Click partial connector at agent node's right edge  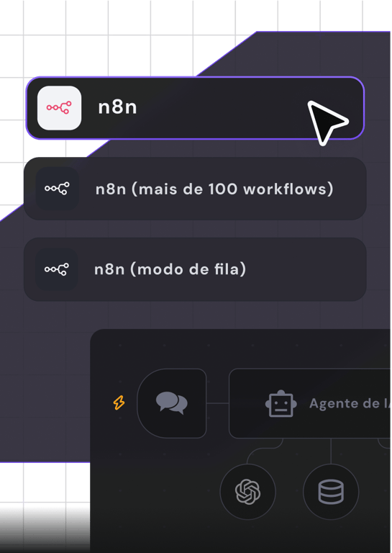383,444
